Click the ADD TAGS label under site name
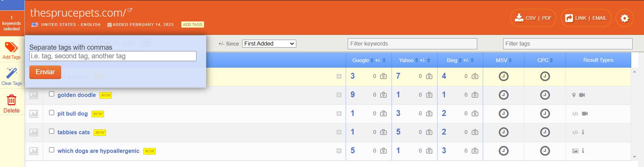 tap(193, 24)
